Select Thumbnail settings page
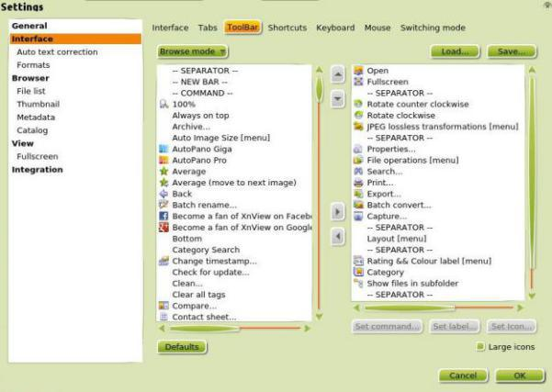The width and height of the screenshot is (552, 392). click(39, 104)
